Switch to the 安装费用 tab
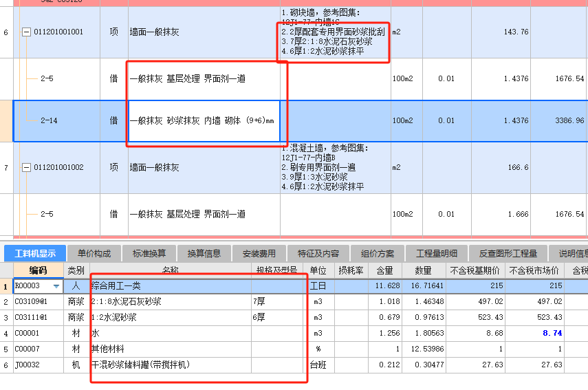 (x=259, y=254)
